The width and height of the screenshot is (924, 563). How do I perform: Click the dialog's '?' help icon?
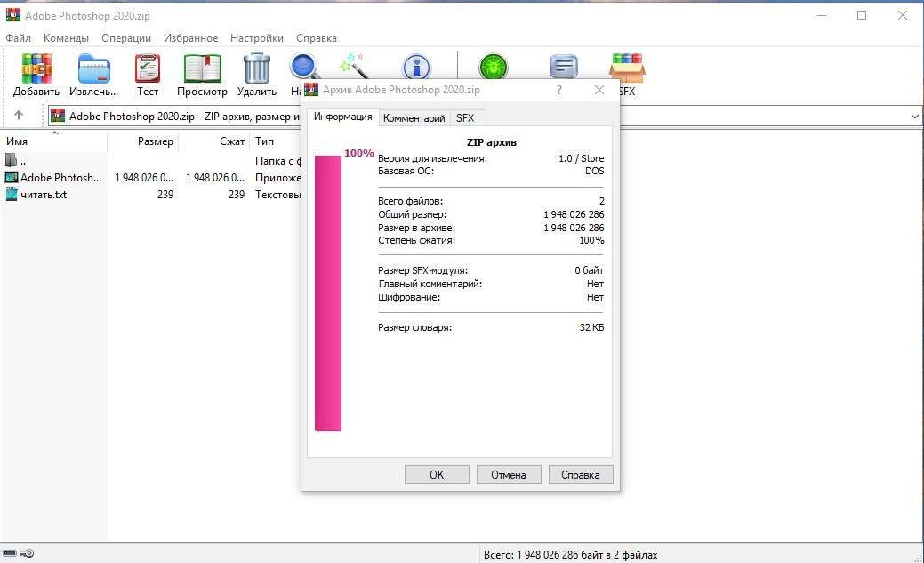[x=558, y=90]
